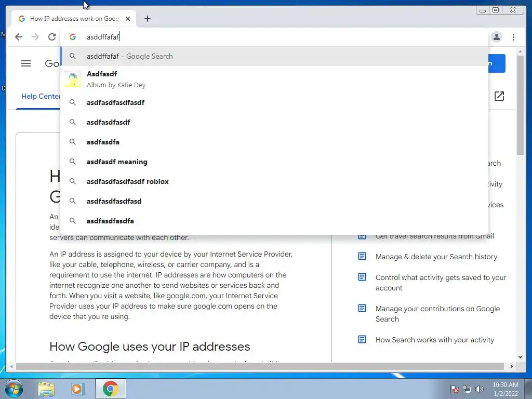Viewport: 532px width, 399px height.
Task: Open a new browser tab
Action: coord(147,19)
